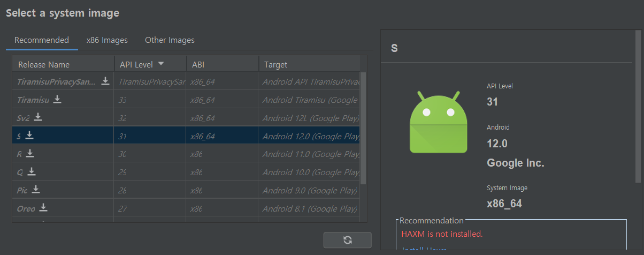Click the refresh button below the table
Screen dimensions: 644x255
click(347, 240)
